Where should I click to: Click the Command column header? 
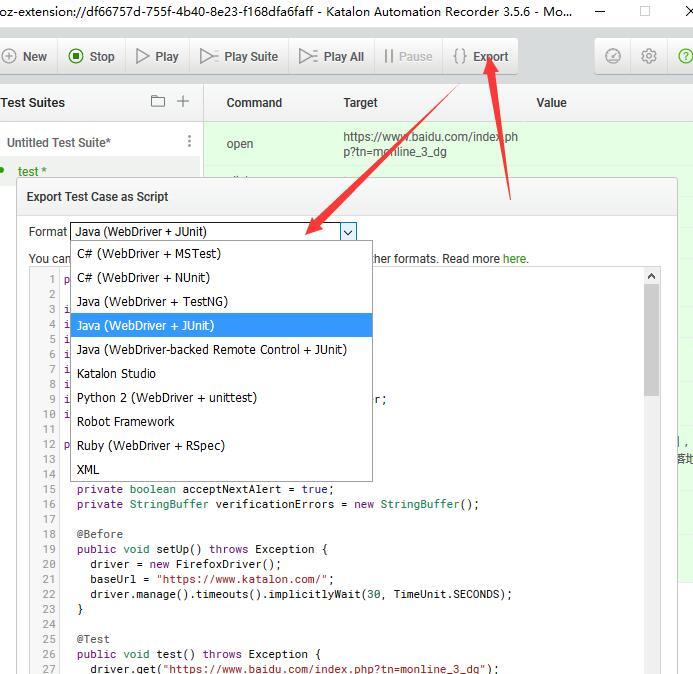(x=254, y=103)
